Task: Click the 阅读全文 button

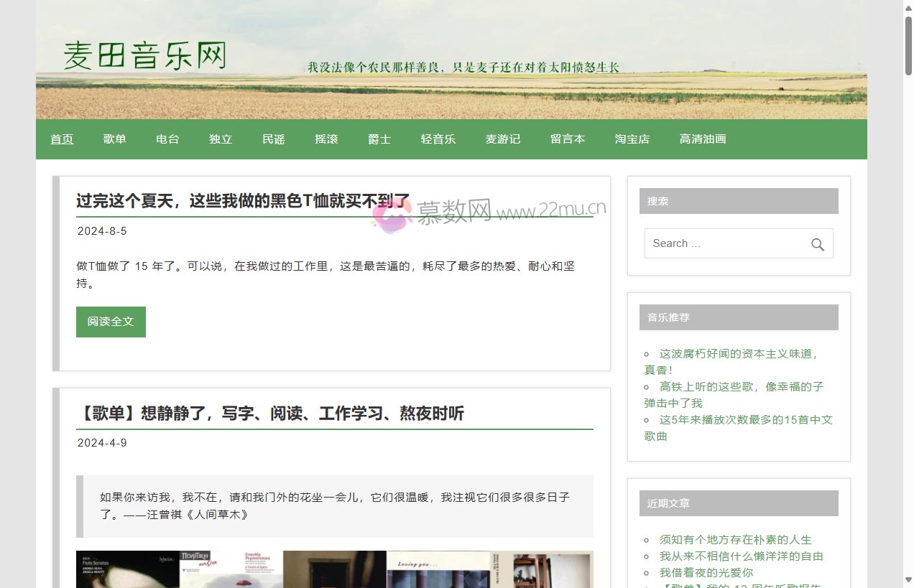Action: coord(111,322)
